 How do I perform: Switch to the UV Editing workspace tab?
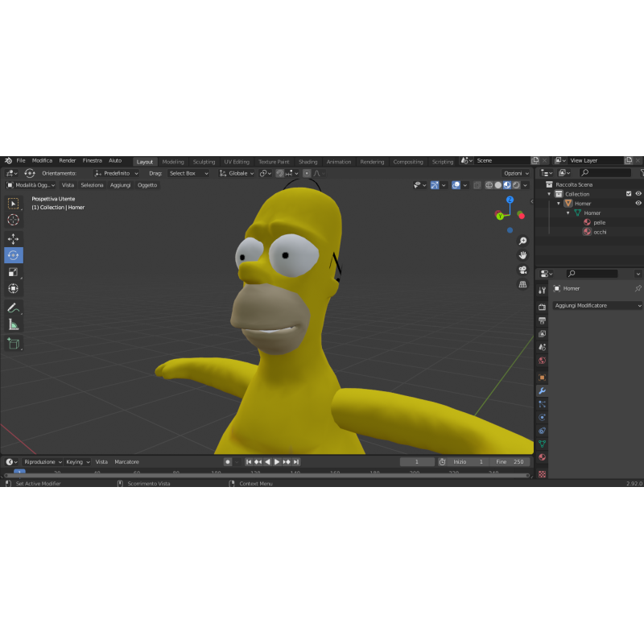click(x=237, y=161)
